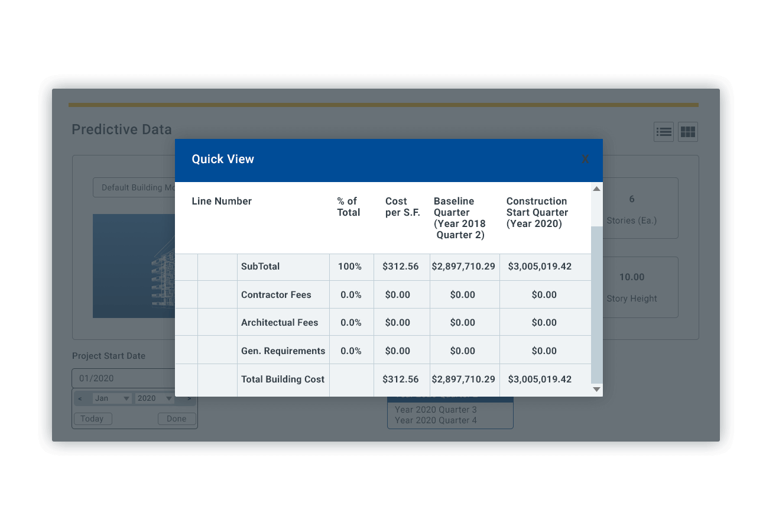The image size is (766, 532).
Task: Click SubTotal baseline value $2,897,710.29
Action: (x=464, y=267)
